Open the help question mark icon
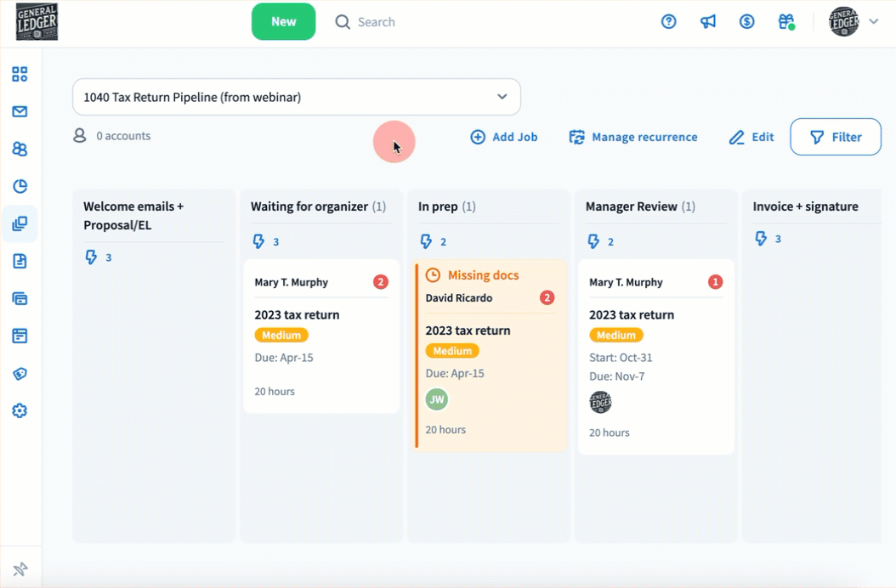The height and width of the screenshot is (588, 896). [x=669, y=22]
